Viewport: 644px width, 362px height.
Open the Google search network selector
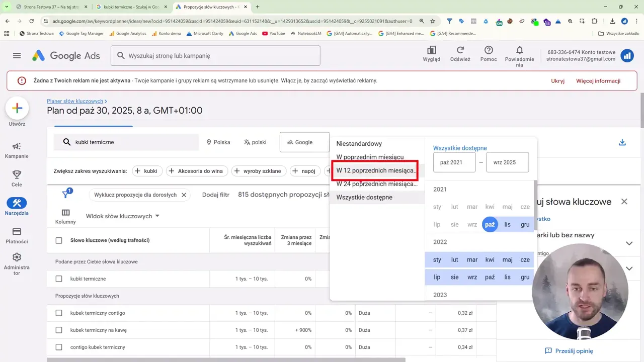304,142
